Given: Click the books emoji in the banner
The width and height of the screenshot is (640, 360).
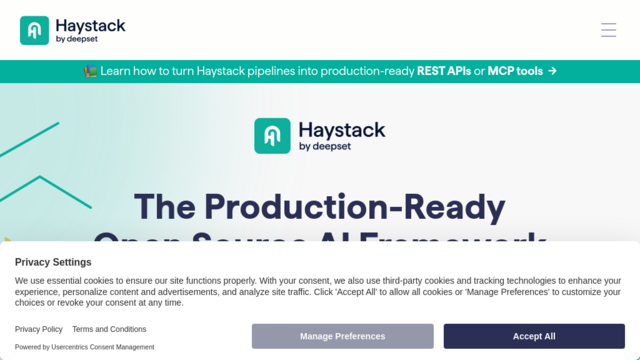Looking at the screenshot, I should (x=90, y=71).
